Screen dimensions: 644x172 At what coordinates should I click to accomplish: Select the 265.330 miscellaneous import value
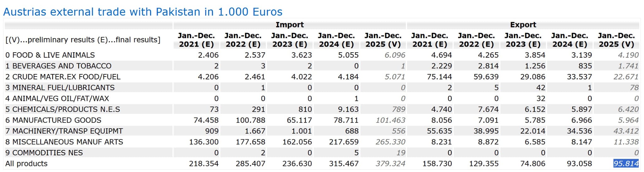coord(390,142)
